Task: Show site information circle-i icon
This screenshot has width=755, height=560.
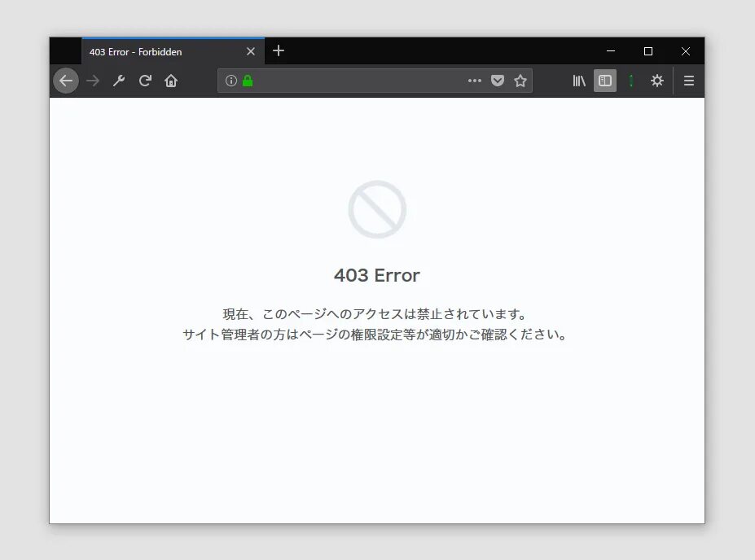Action: click(231, 81)
